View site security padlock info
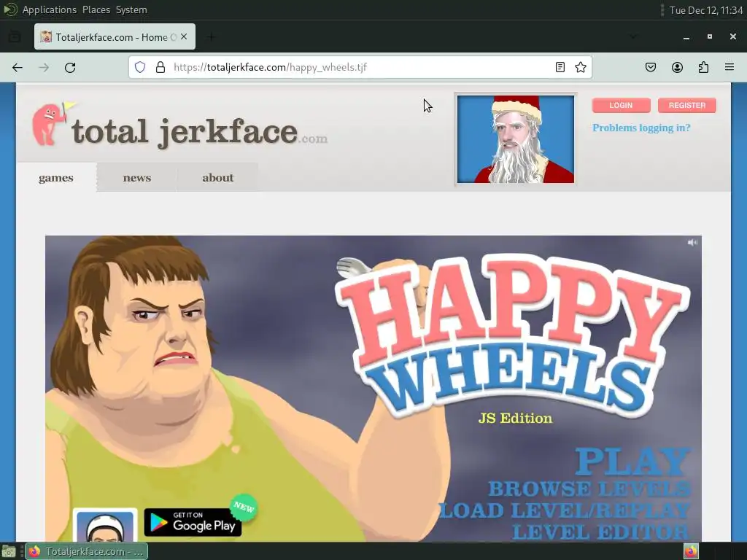Image resolution: width=747 pixels, height=560 pixels. [160, 67]
